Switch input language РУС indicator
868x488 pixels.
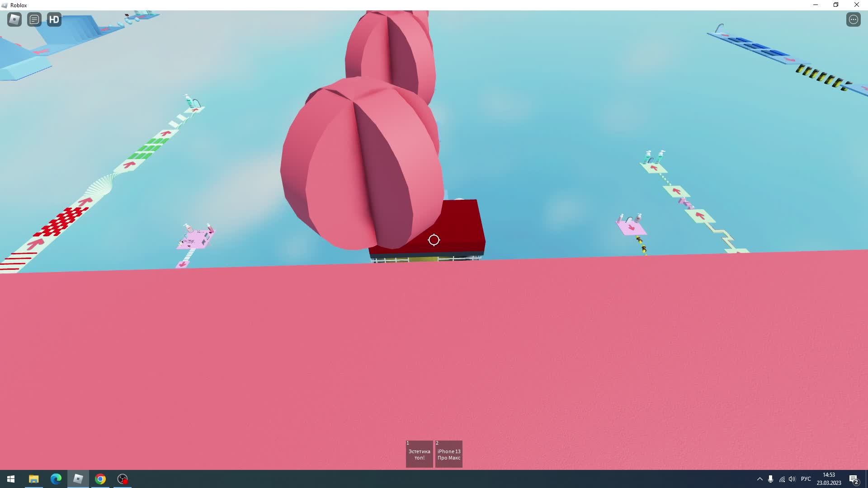(x=806, y=479)
